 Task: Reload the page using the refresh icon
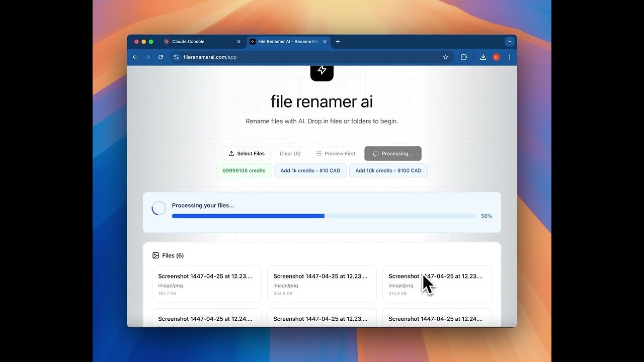click(160, 57)
